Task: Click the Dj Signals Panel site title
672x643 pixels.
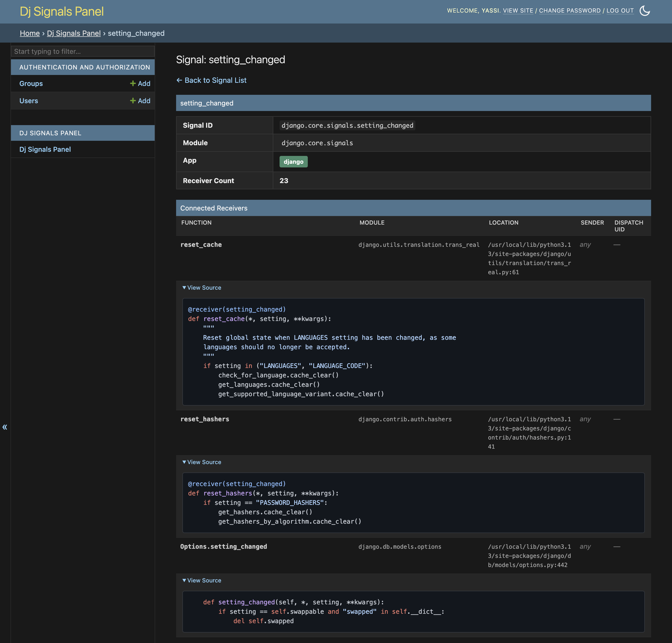Action: (62, 11)
